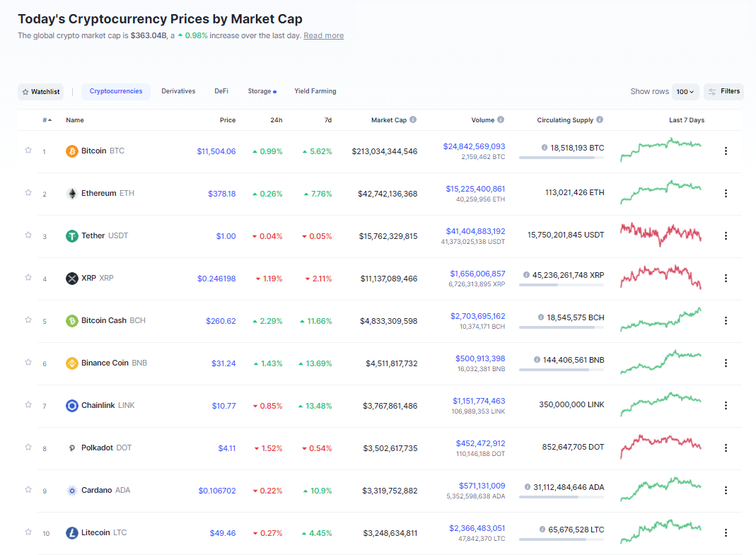The height and width of the screenshot is (555, 756).
Task: Open Bitcoin price $11,504.06 link
Action: coord(216,151)
